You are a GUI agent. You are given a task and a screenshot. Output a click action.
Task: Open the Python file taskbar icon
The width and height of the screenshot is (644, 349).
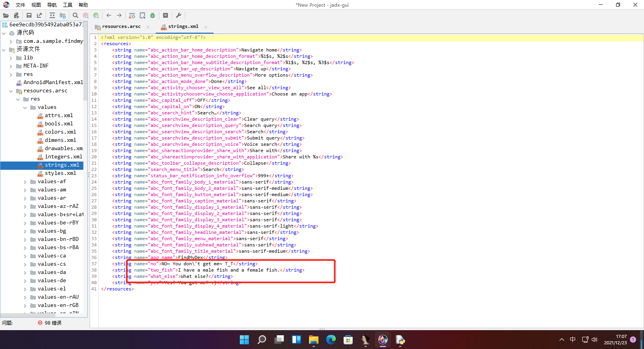[400, 340]
